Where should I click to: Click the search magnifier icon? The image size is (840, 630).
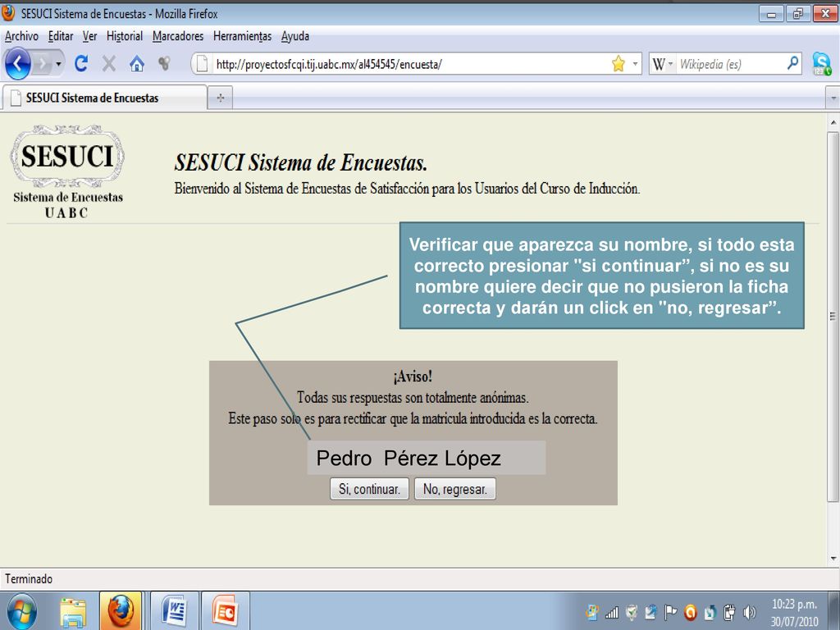pyautogui.click(x=793, y=64)
